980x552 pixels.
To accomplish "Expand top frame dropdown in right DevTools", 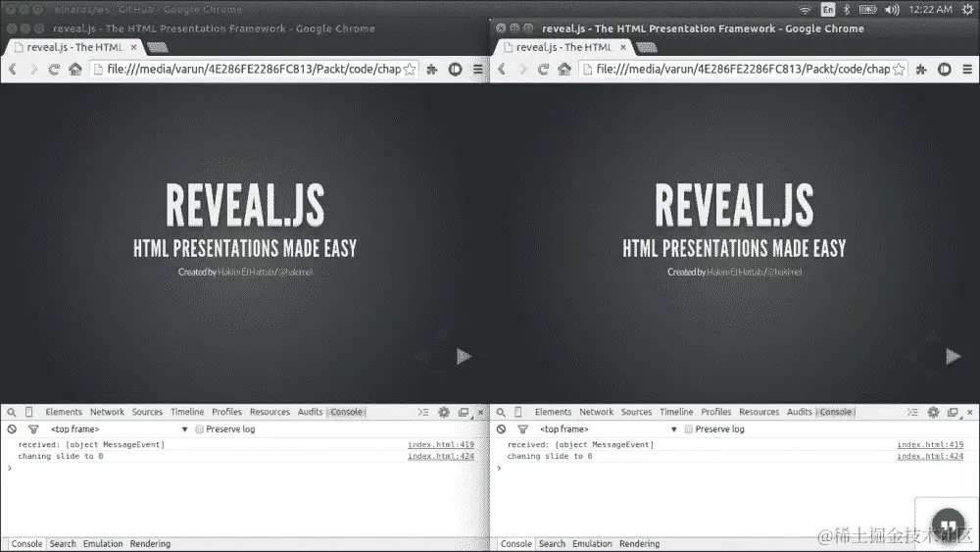I will [609, 429].
